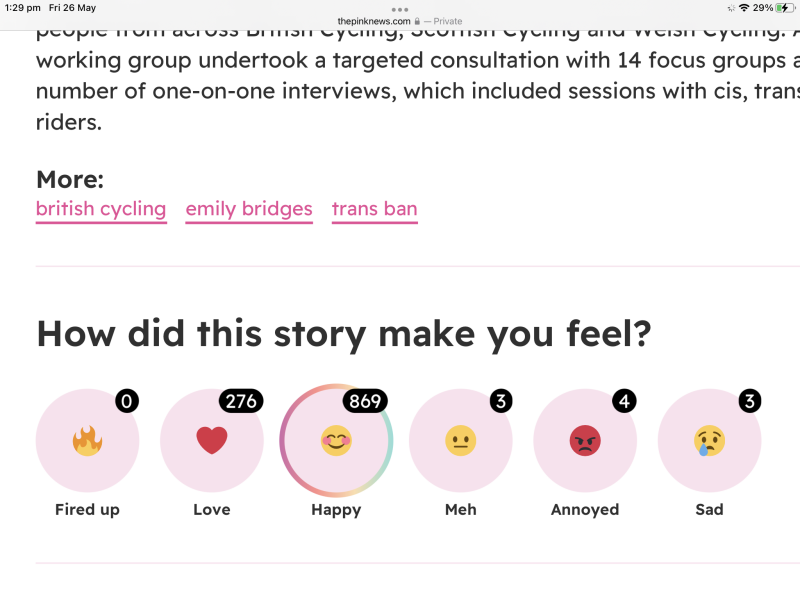Screen dimensions: 800x600
Task: Open the three-dot multitasking menu at top
Action: tap(400, 9)
